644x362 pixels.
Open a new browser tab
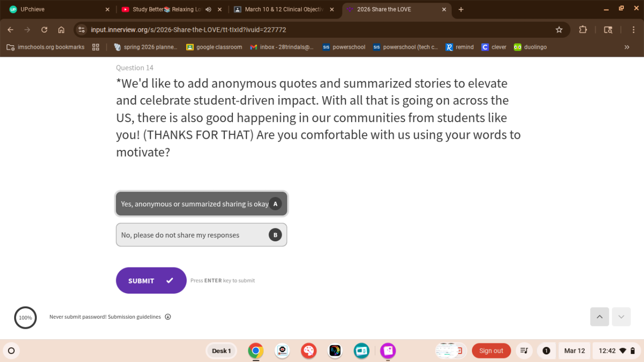coord(461,10)
